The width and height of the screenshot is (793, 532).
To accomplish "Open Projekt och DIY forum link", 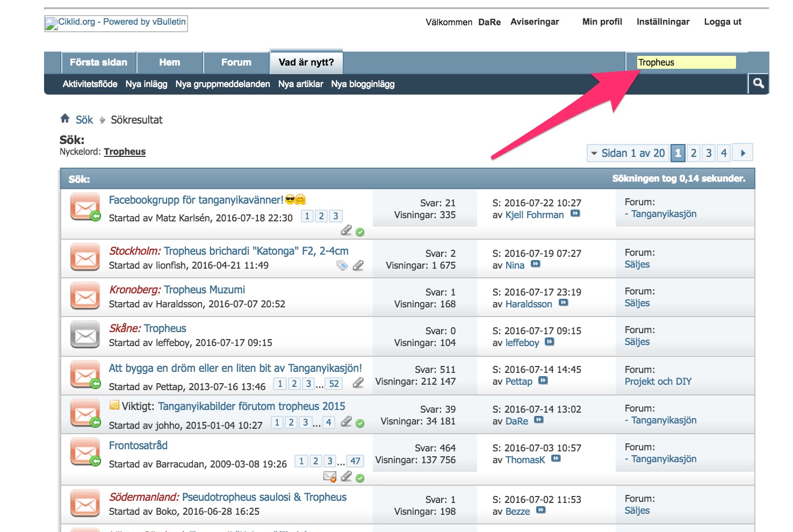I will (x=658, y=382).
